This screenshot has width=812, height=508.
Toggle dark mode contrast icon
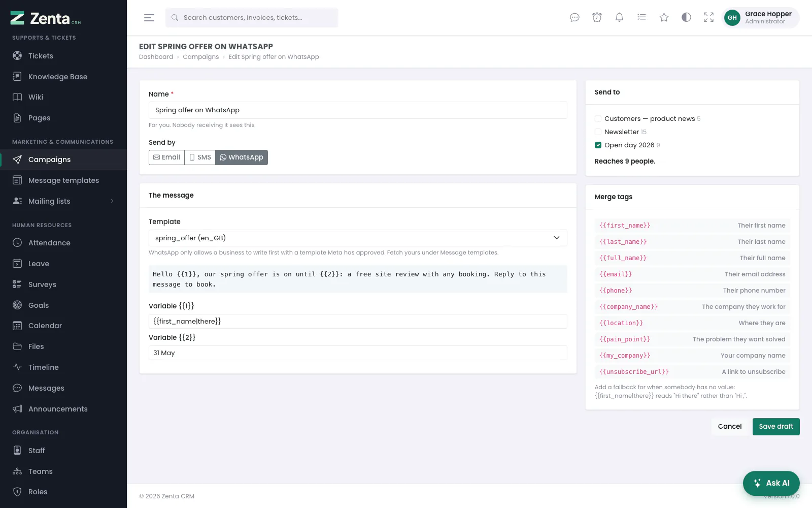click(686, 18)
